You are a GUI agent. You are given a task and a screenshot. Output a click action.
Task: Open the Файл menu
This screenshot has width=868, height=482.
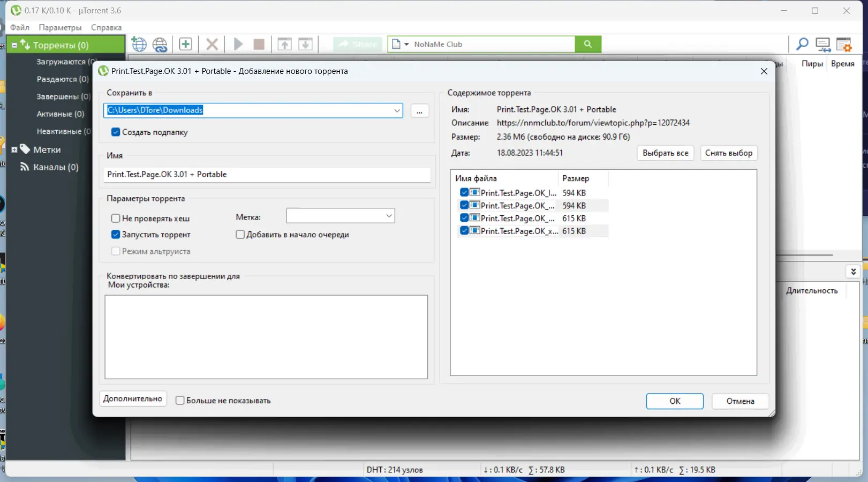click(x=20, y=27)
